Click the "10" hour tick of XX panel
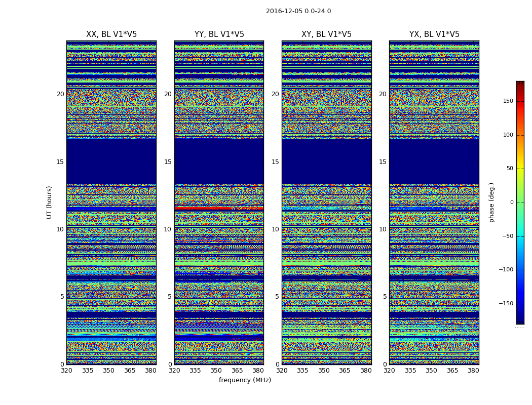This screenshot has width=532, height=405. (x=60, y=229)
